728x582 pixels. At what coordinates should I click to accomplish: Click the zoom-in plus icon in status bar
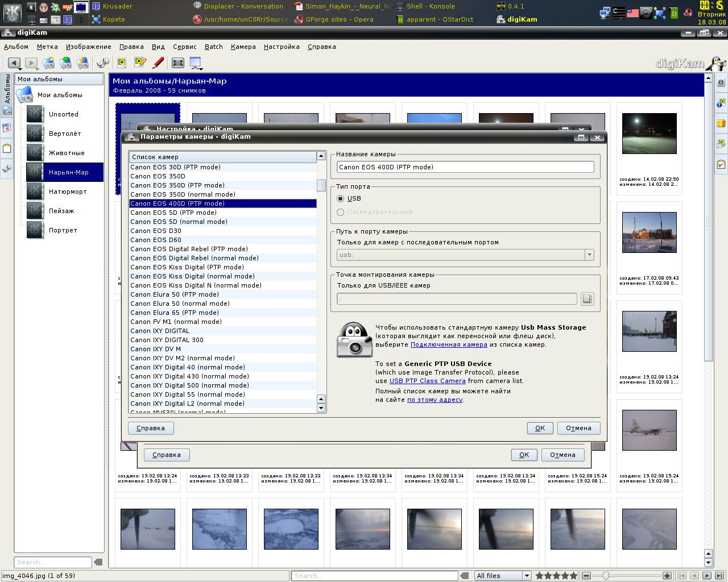tap(667, 576)
